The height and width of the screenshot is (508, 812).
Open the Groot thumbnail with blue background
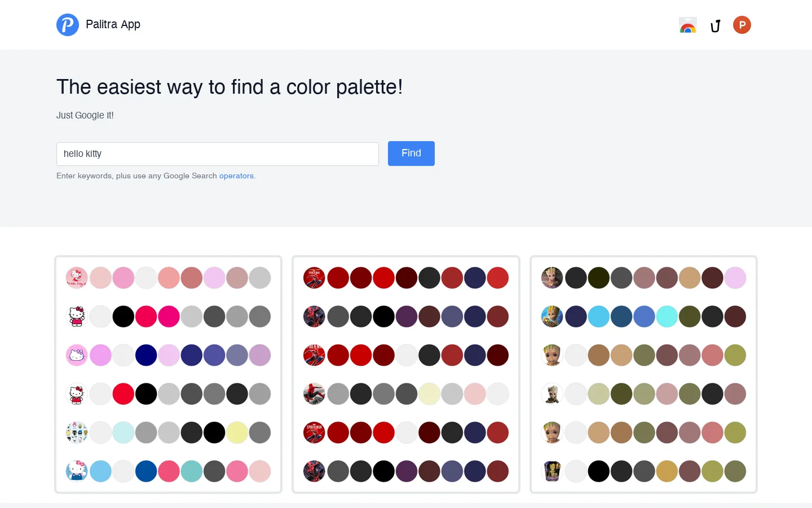[552, 317]
